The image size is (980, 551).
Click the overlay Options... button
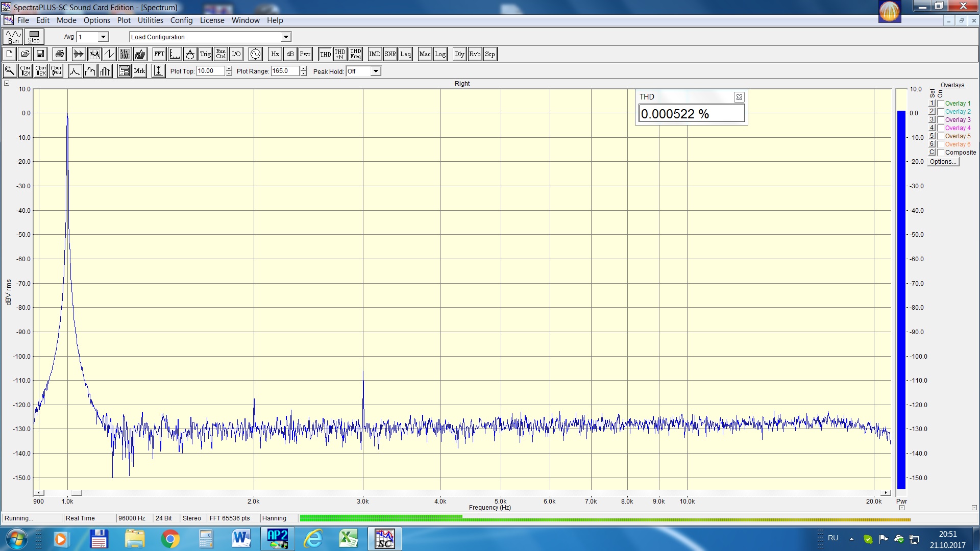[x=943, y=162]
